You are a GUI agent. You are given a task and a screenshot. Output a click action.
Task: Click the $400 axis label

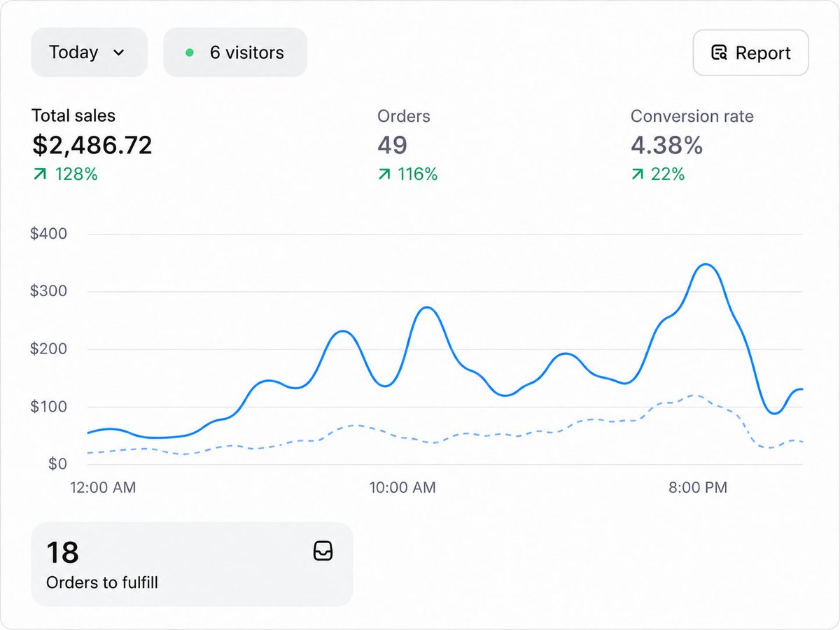point(49,234)
